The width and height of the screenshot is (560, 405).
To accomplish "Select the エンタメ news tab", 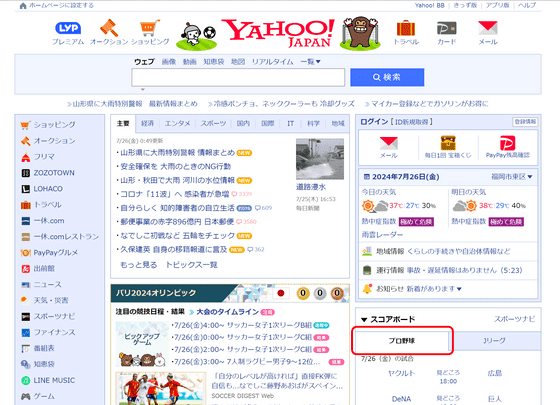I will [x=178, y=124].
